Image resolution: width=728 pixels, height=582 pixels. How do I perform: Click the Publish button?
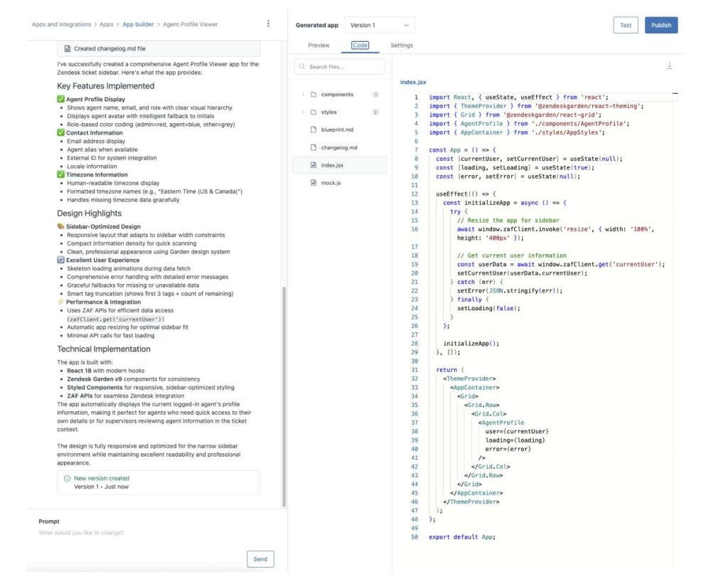[661, 25]
